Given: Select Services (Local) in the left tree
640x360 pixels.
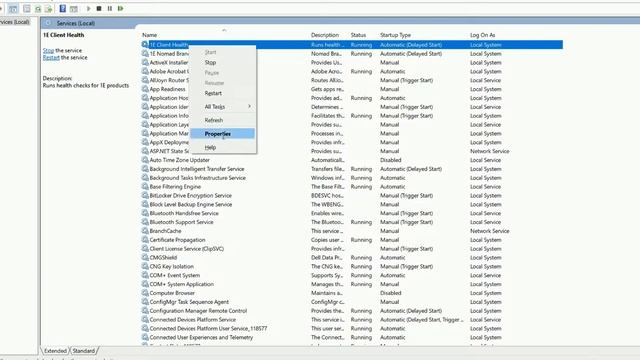Looking at the screenshot, I should pyautogui.click(x=15, y=22).
